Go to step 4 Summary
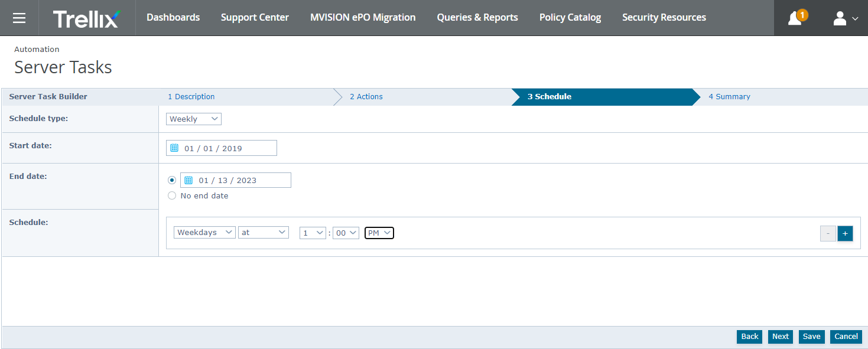The image size is (868, 349). point(730,97)
